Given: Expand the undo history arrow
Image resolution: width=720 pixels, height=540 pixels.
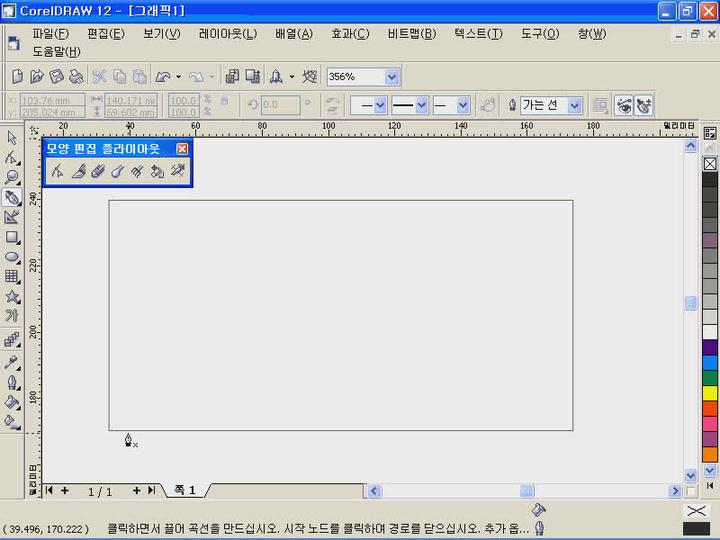Looking at the screenshot, I should tap(178, 77).
